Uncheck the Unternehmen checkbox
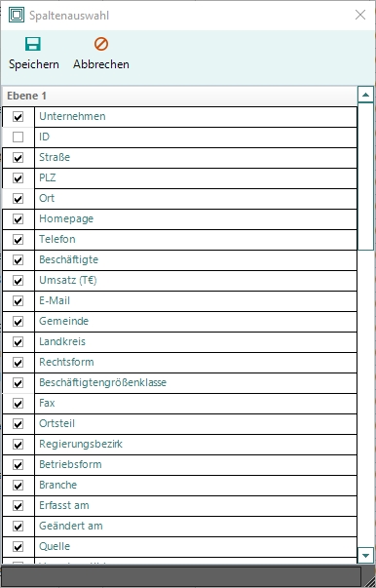 point(18,117)
